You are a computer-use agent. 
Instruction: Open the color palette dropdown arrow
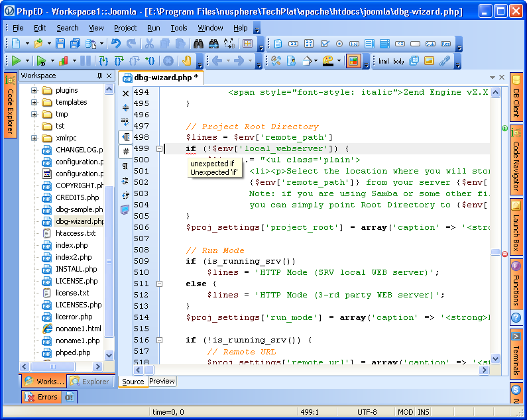(339, 61)
